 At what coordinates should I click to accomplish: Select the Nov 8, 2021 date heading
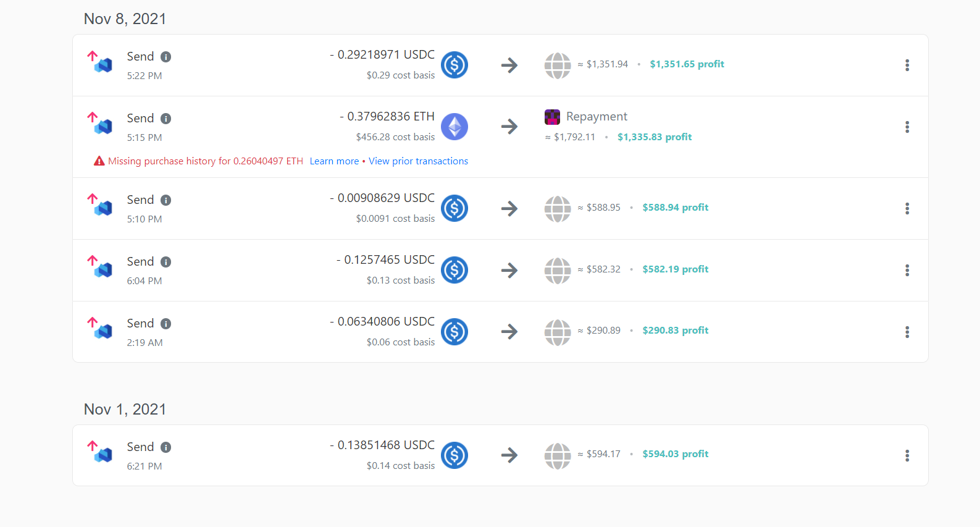[125, 19]
